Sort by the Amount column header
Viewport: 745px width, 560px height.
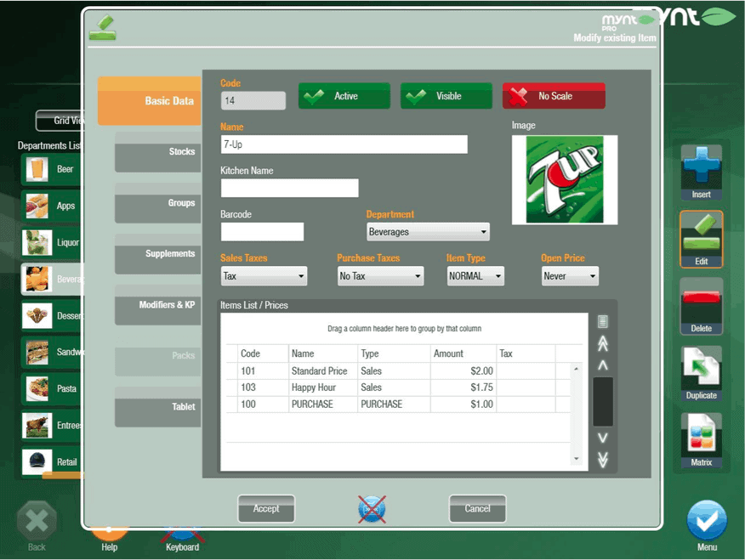pos(463,354)
